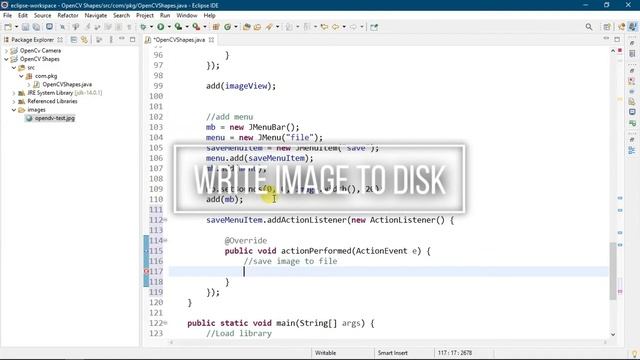This screenshot has width=640, height=360.
Task: Open the External Tools dropdown arrow
Action: (205, 27)
